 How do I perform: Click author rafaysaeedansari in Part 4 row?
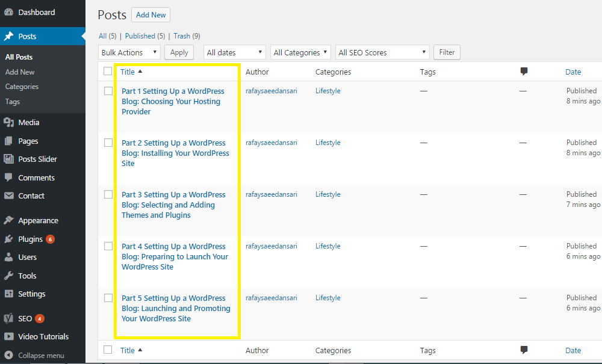click(272, 246)
